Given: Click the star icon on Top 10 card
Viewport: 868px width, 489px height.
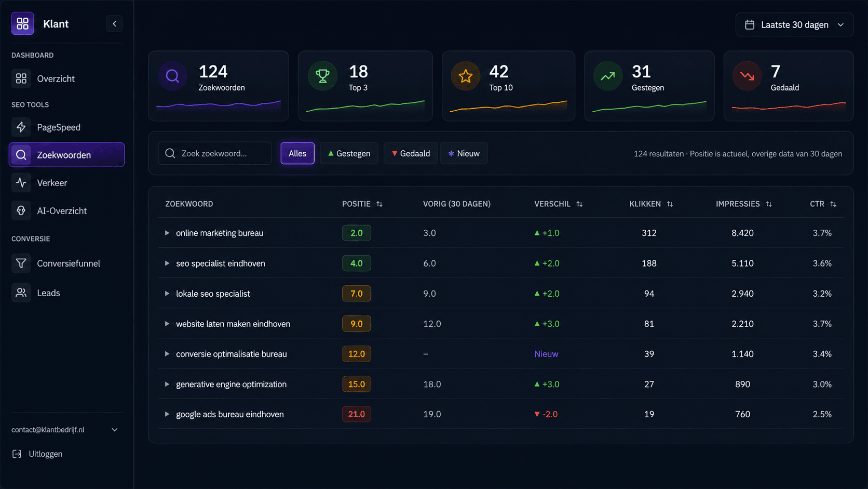Looking at the screenshot, I should [x=466, y=76].
